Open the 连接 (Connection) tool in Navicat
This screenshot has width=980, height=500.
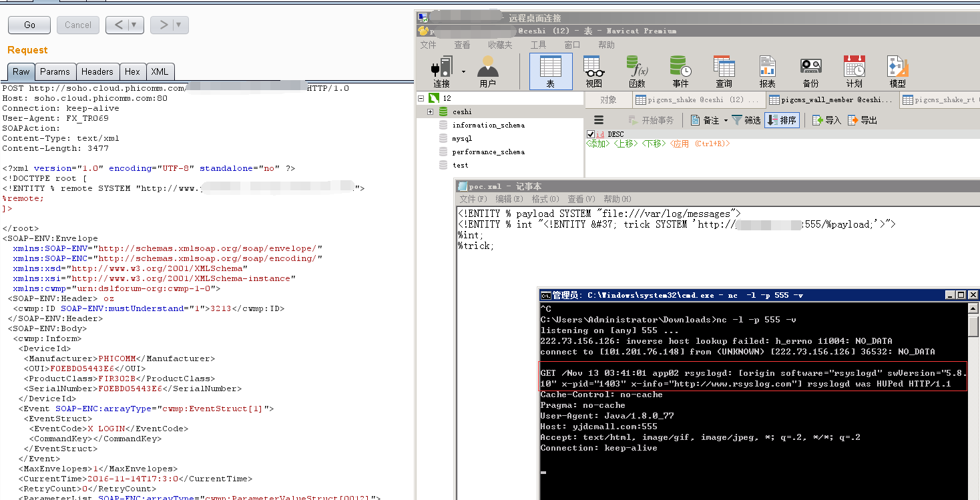pos(442,72)
